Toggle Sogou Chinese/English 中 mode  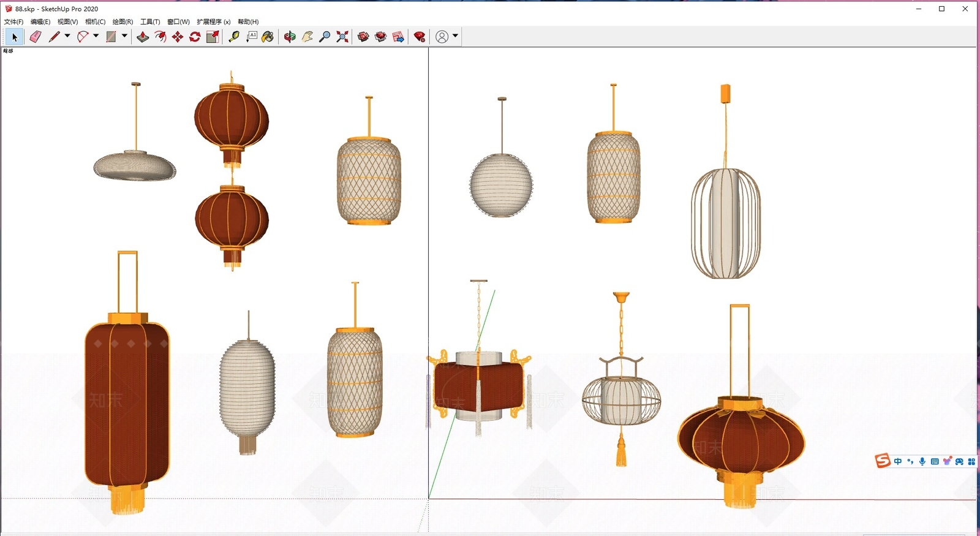click(898, 461)
